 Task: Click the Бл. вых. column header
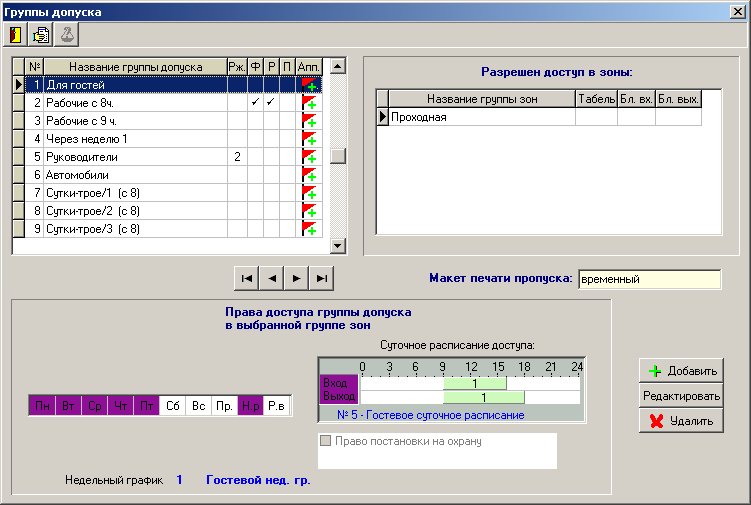pyautogui.click(x=678, y=99)
